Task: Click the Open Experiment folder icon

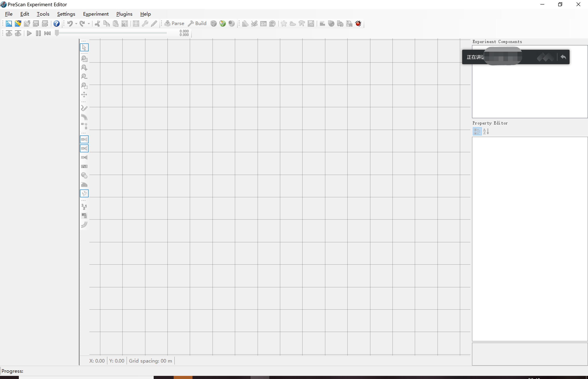Action: click(18, 23)
